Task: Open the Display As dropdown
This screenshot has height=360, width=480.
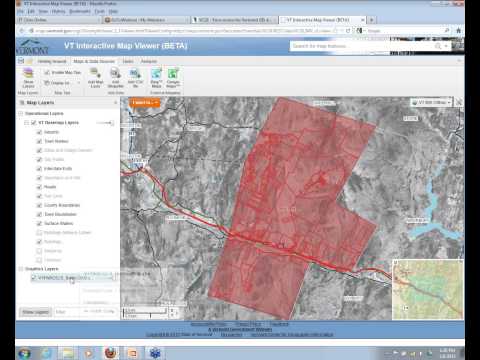Action: (63, 83)
